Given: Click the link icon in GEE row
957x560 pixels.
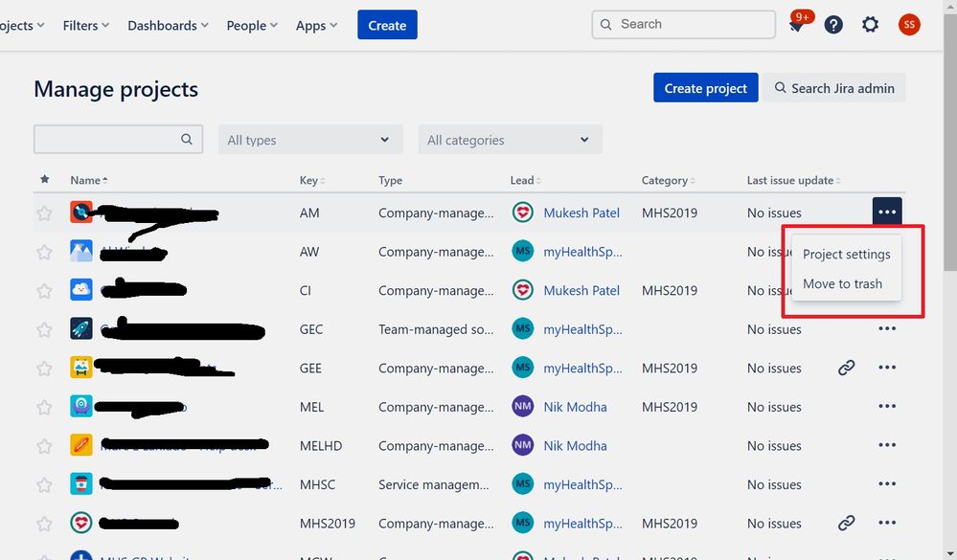Looking at the screenshot, I should [x=846, y=368].
